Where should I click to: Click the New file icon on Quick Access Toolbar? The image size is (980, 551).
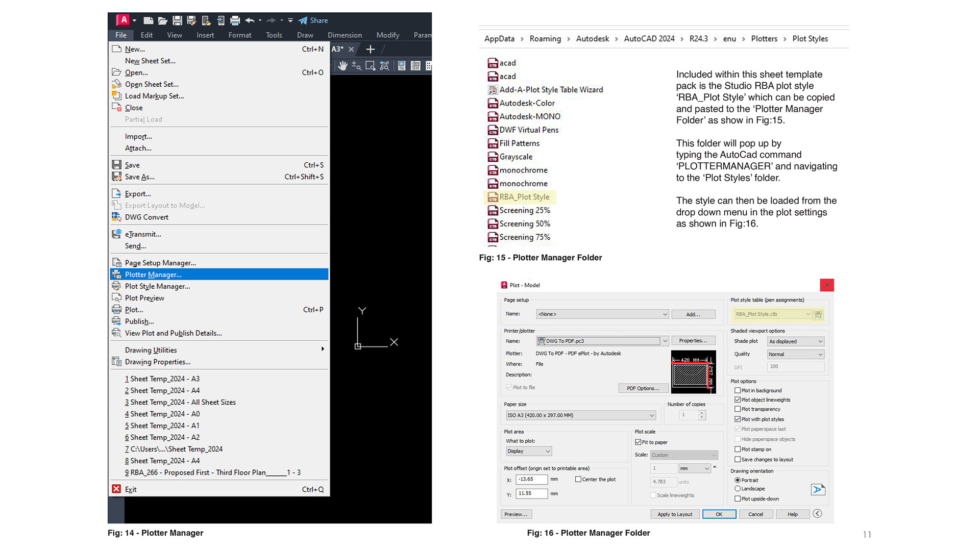148,20
